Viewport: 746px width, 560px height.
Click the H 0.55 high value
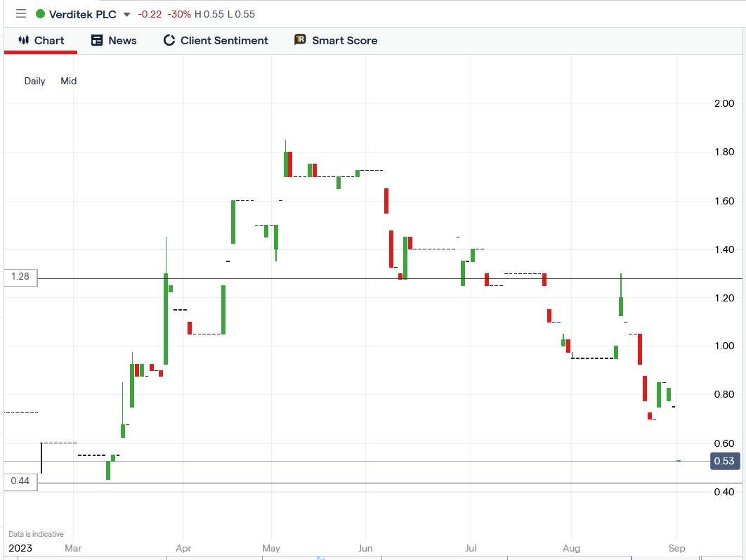[209, 14]
